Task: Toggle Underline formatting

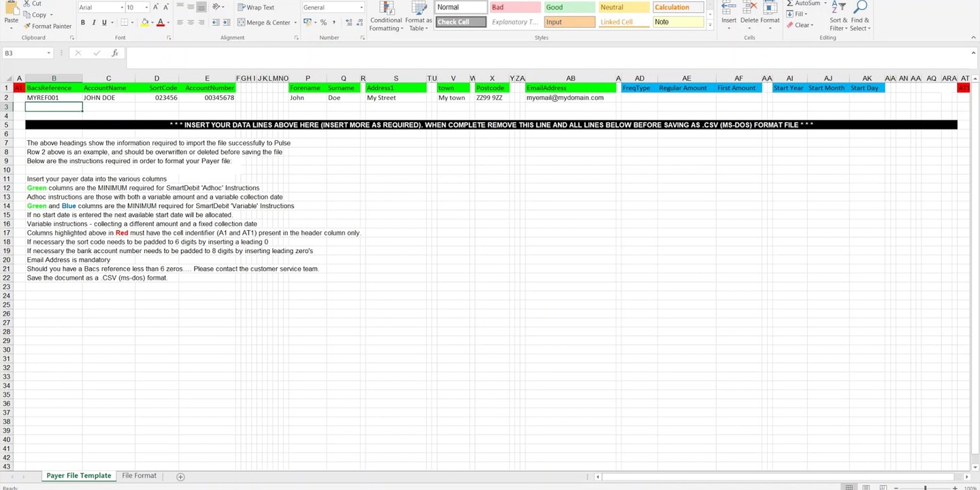Action: (x=104, y=22)
